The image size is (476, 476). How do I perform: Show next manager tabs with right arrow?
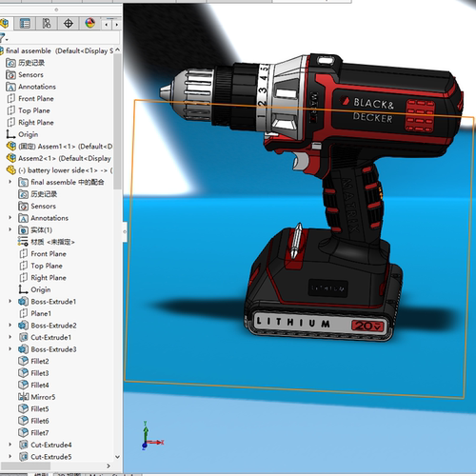point(117,24)
